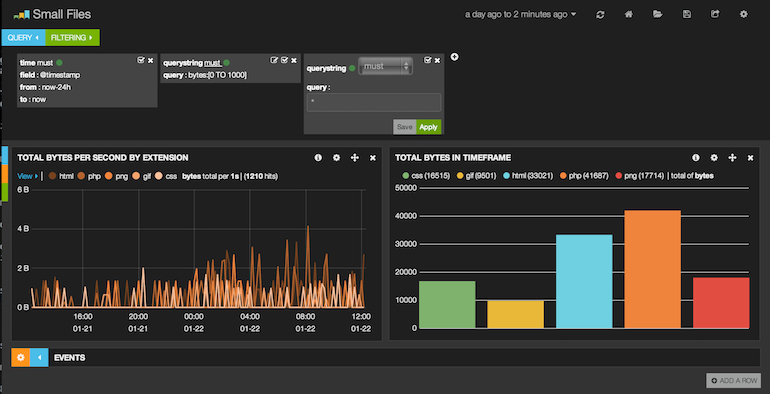Click the EVENTS row title
The width and height of the screenshot is (770, 394).
click(69, 358)
